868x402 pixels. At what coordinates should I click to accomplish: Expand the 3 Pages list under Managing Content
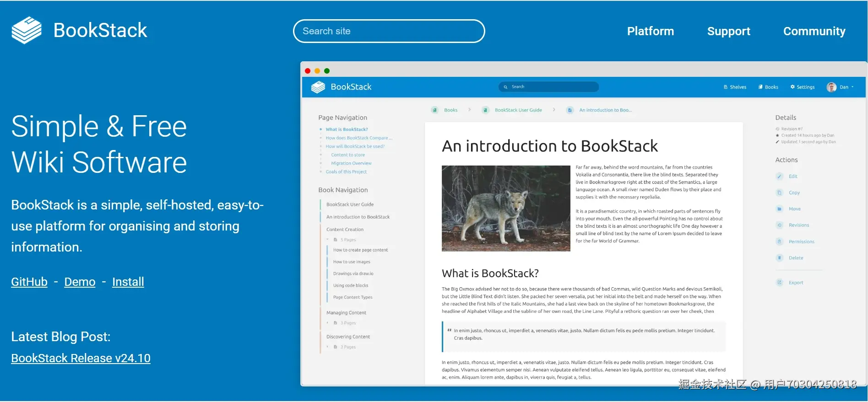pos(342,323)
